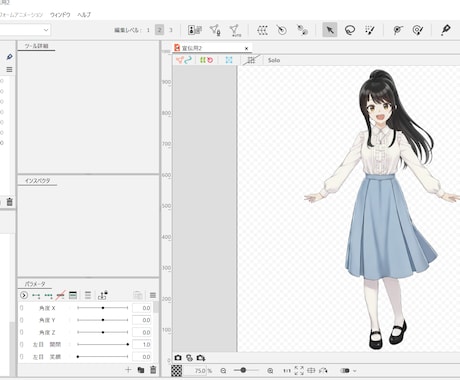The image size is (460, 380).
Task: Create a warp deformer from the toolbar
Action: coord(262,30)
